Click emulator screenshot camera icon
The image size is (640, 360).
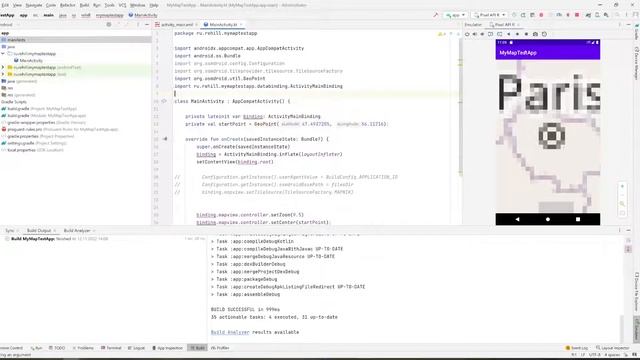click(x=535, y=34)
